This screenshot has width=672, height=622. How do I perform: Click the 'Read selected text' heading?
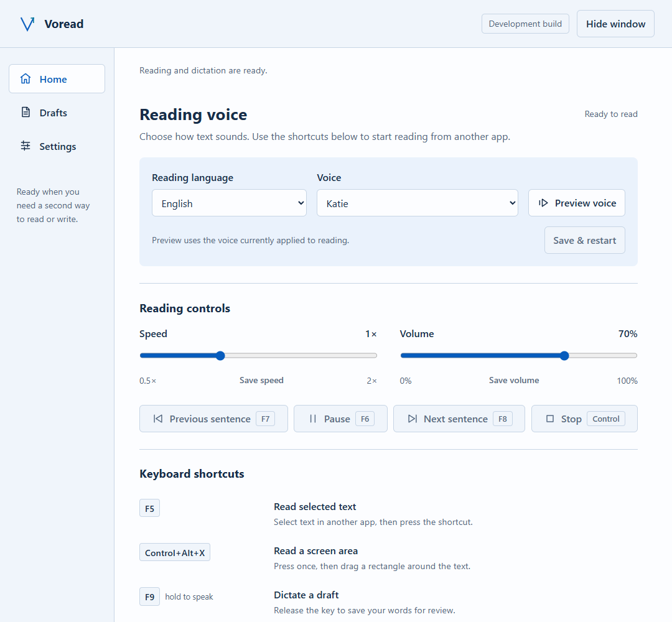click(x=315, y=506)
